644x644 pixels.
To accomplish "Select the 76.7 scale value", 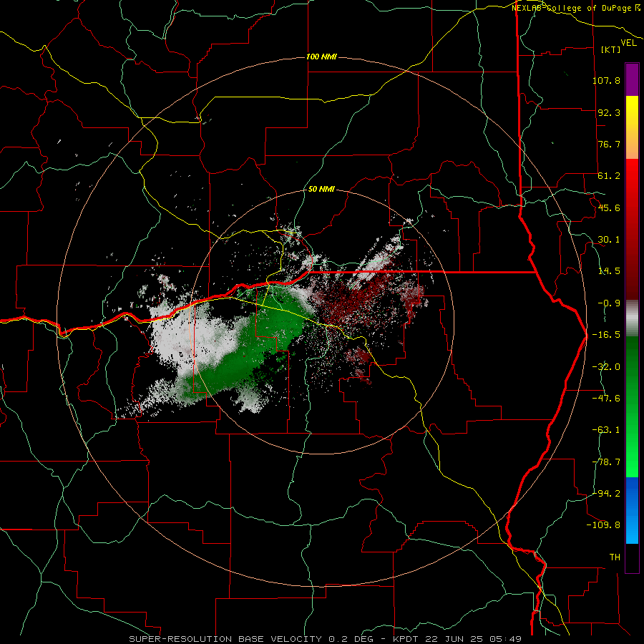I will point(609,144).
